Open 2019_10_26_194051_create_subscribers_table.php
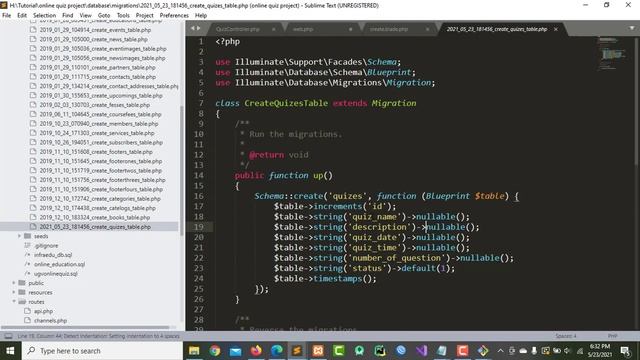Screen dimensions: 640x360 (101, 142)
